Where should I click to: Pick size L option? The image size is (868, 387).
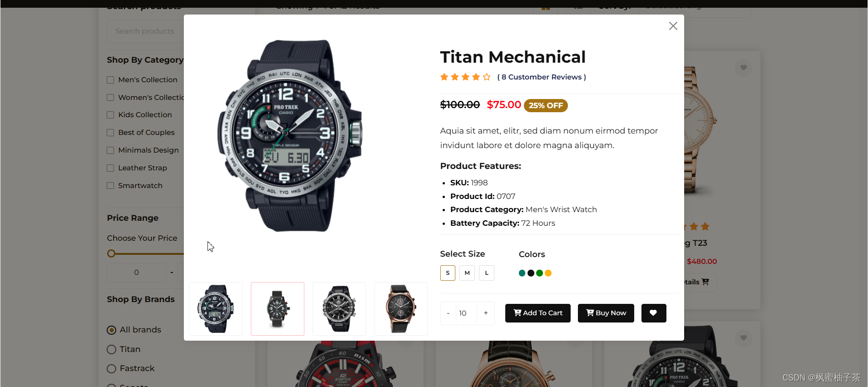pyautogui.click(x=486, y=273)
